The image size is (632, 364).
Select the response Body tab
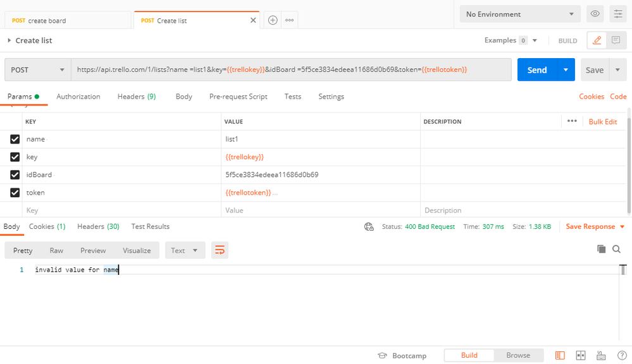(11, 227)
